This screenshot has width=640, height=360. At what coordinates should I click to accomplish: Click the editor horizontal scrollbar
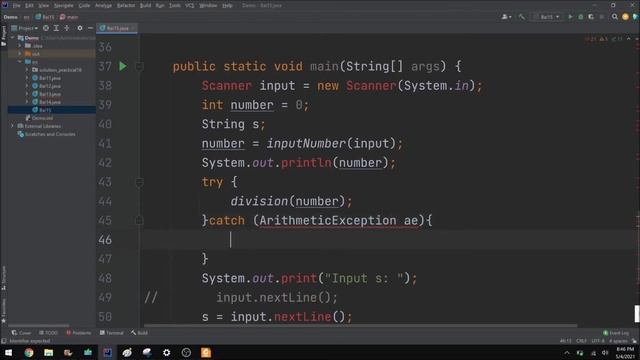360,326
